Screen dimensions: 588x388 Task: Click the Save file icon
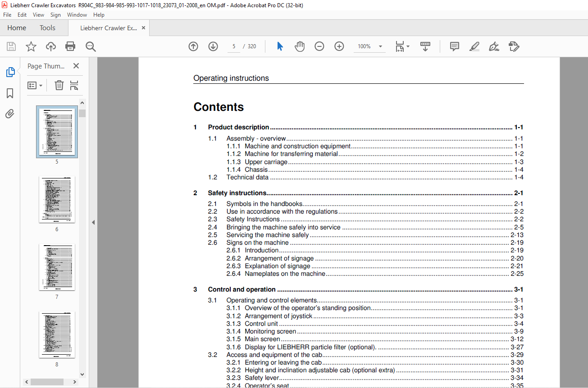[11, 46]
